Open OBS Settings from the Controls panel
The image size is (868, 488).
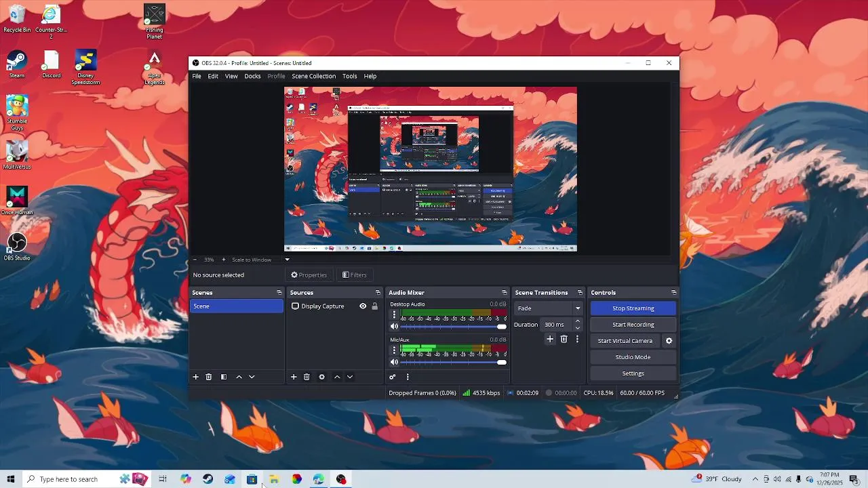(633, 373)
